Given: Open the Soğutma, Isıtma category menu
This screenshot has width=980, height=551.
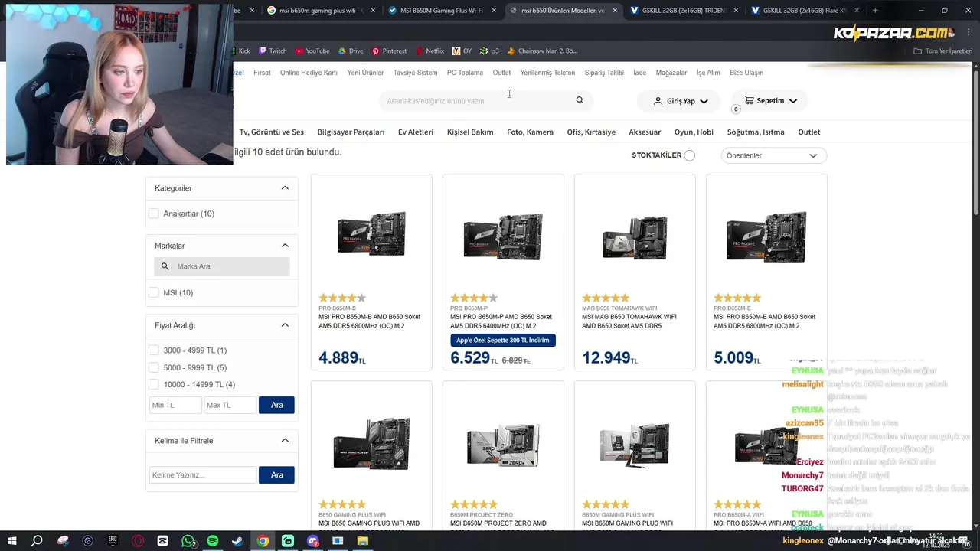Looking at the screenshot, I should pos(756,132).
